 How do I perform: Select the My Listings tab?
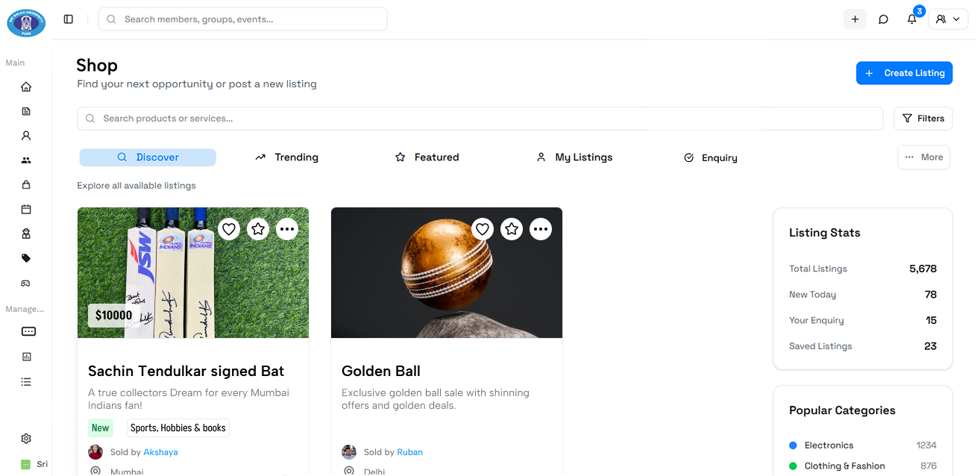coord(574,157)
